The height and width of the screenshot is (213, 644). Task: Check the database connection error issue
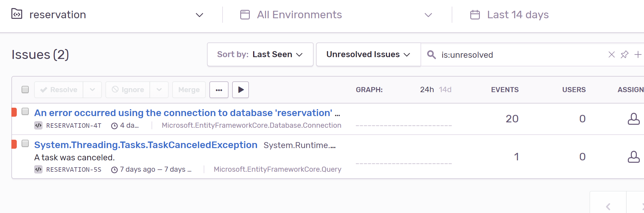point(25,112)
